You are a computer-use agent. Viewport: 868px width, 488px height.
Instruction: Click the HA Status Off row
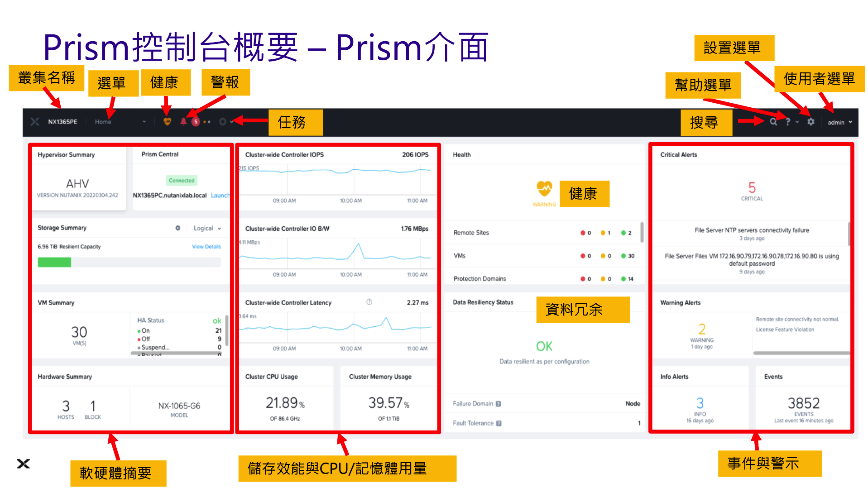tap(179, 339)
